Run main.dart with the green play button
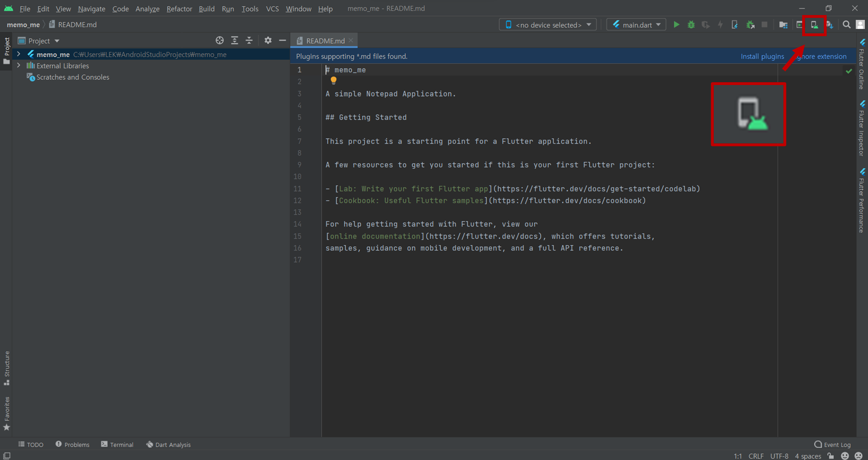This screenshot has width=868, height=460. click(676, 24)
